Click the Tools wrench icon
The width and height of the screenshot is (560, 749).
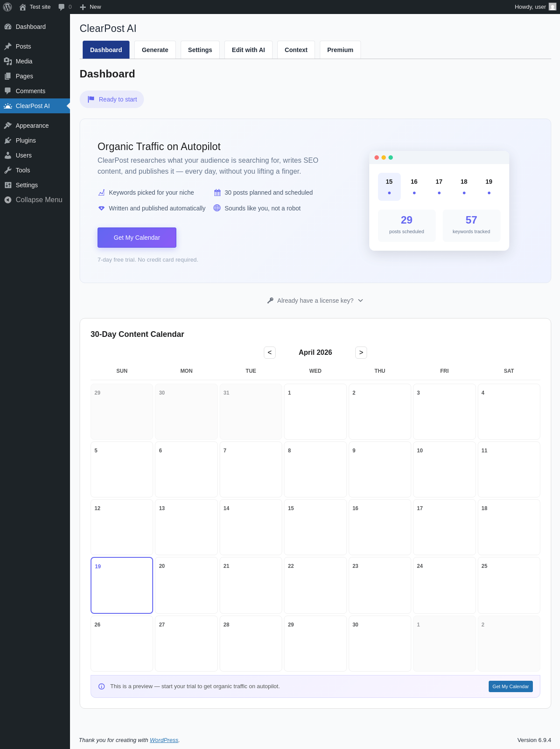click(8, 170)
